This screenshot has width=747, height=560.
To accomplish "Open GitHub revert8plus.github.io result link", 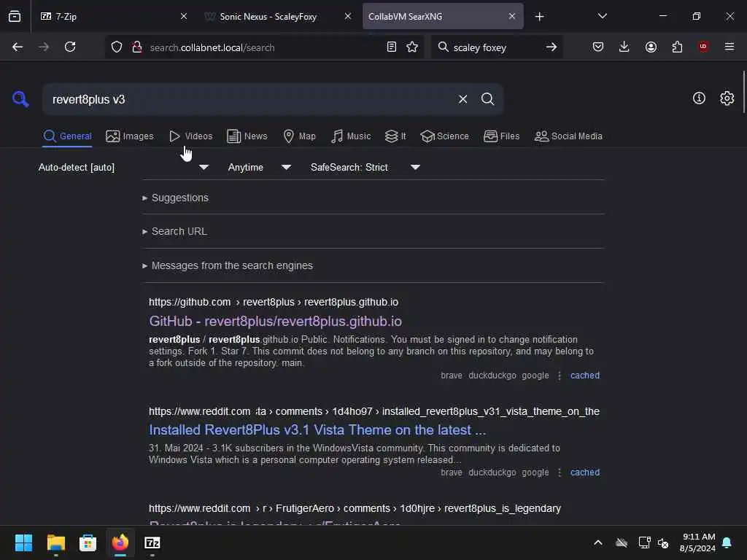I will pyautogui.click(x=275, y=321).
